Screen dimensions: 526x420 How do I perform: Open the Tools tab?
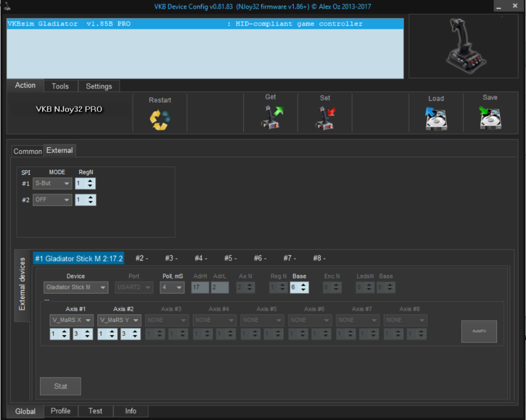(x=60, y=86)
